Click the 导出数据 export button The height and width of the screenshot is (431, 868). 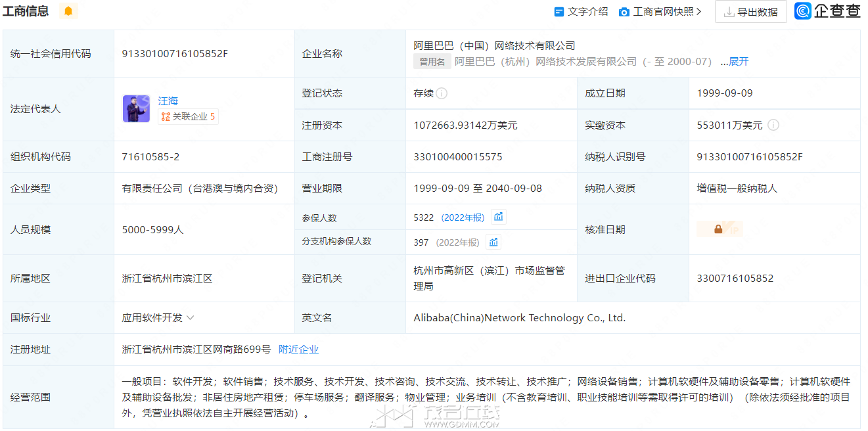coord(750,12)
